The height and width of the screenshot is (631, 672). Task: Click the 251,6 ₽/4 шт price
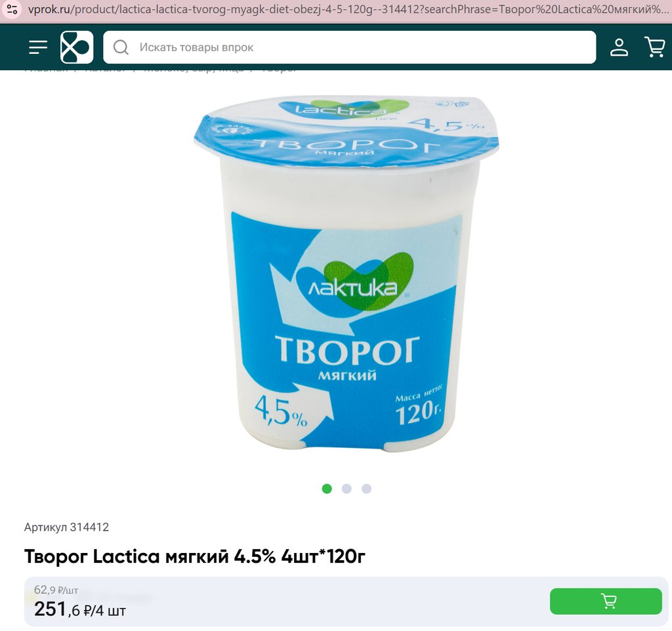tap(79, 609)
